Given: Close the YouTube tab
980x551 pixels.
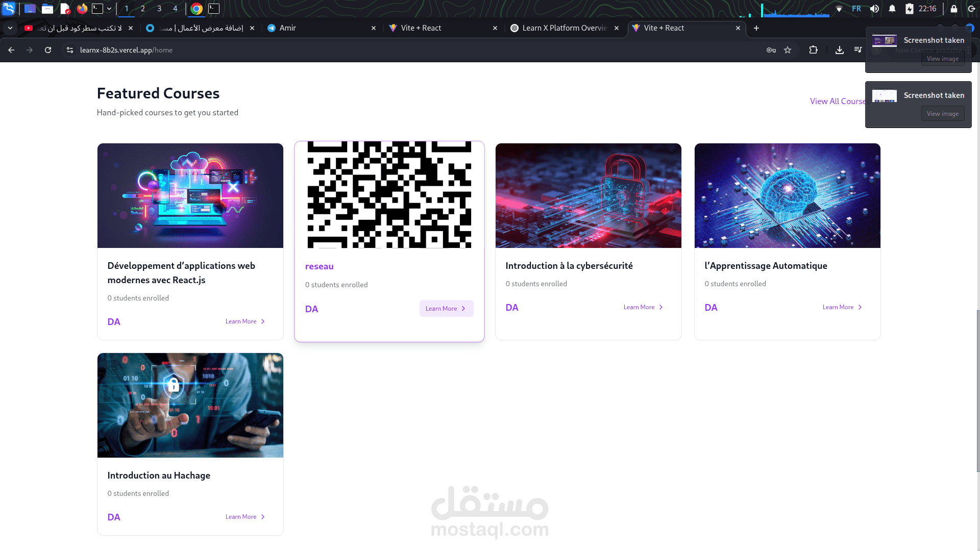Looking at the screenshot, I should [x=131, y=28].
